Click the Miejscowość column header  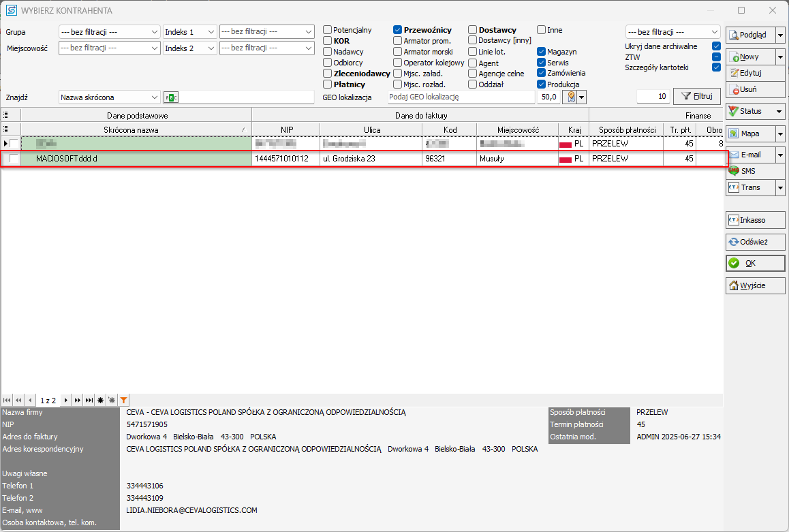(517, 129)
